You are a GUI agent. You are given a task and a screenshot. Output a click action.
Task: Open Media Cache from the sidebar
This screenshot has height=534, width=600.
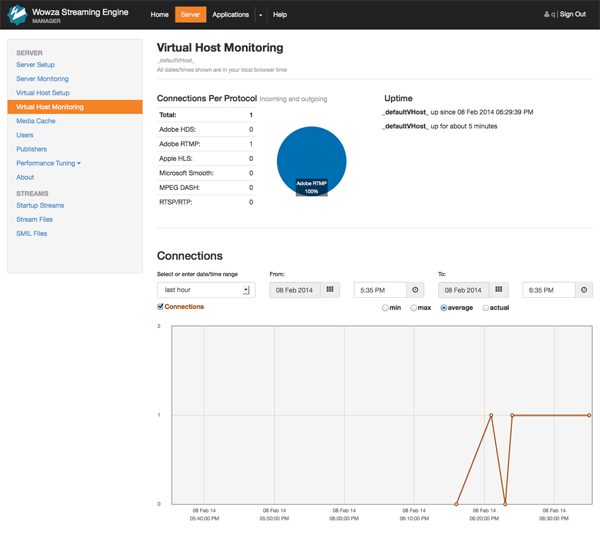[x=36, y=121]
